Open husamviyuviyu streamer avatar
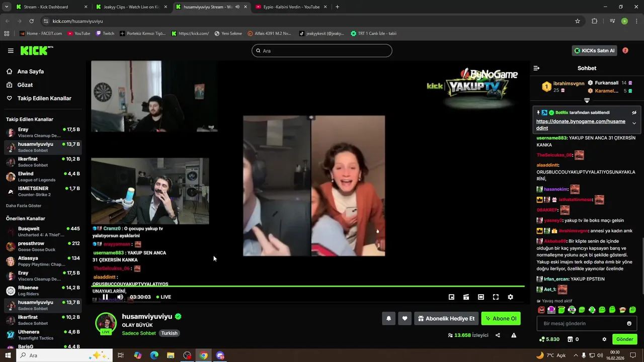The width and height of the screenshot is (644, 362). point(106,323)
